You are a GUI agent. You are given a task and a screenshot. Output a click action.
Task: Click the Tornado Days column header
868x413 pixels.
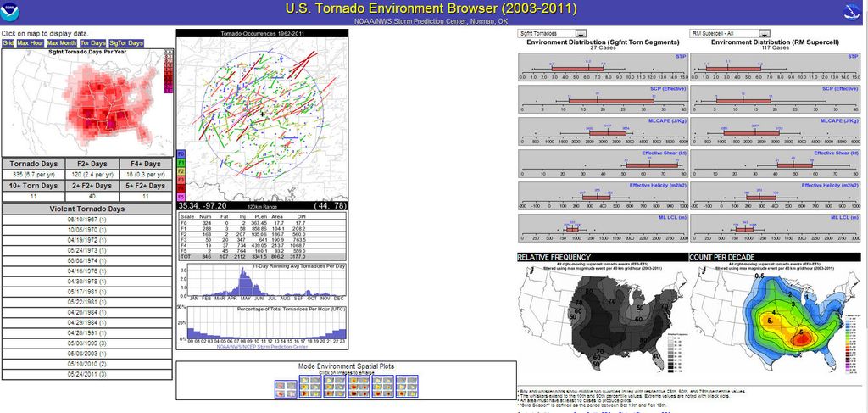tap(33, 164)
